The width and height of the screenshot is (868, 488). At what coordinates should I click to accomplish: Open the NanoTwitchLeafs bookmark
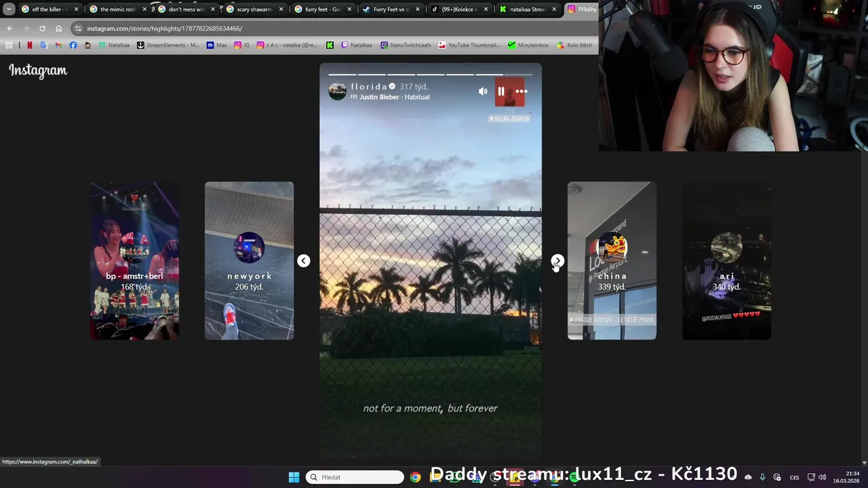tap(406, 45)
